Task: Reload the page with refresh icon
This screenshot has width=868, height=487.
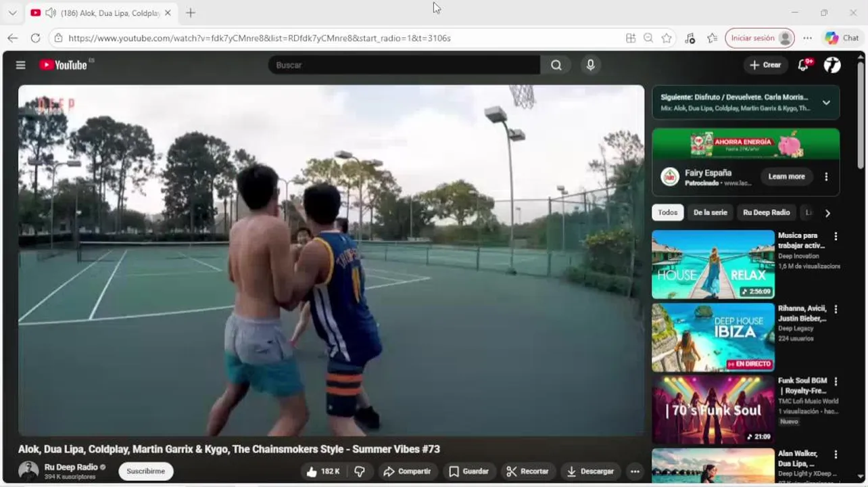Action: click(36, 38)
